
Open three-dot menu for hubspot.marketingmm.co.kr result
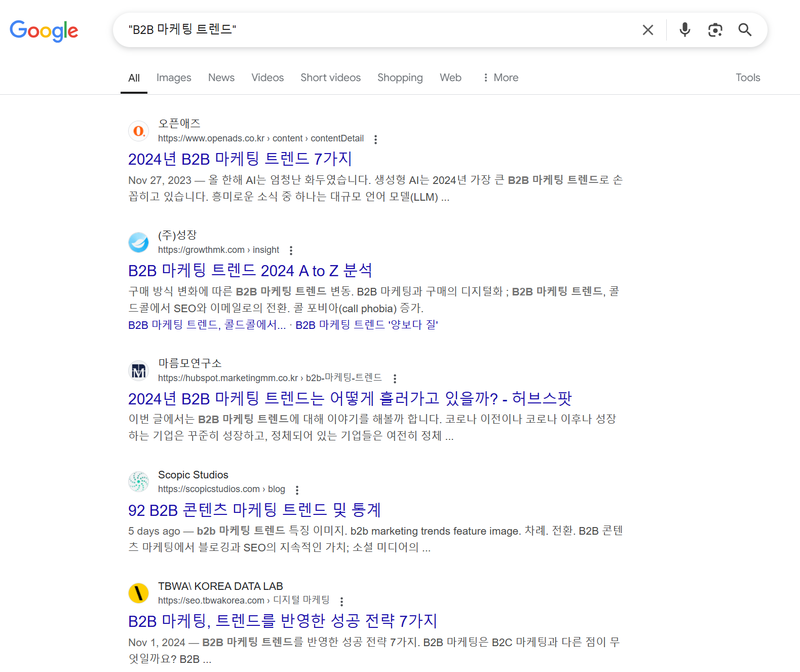(395, 379)
